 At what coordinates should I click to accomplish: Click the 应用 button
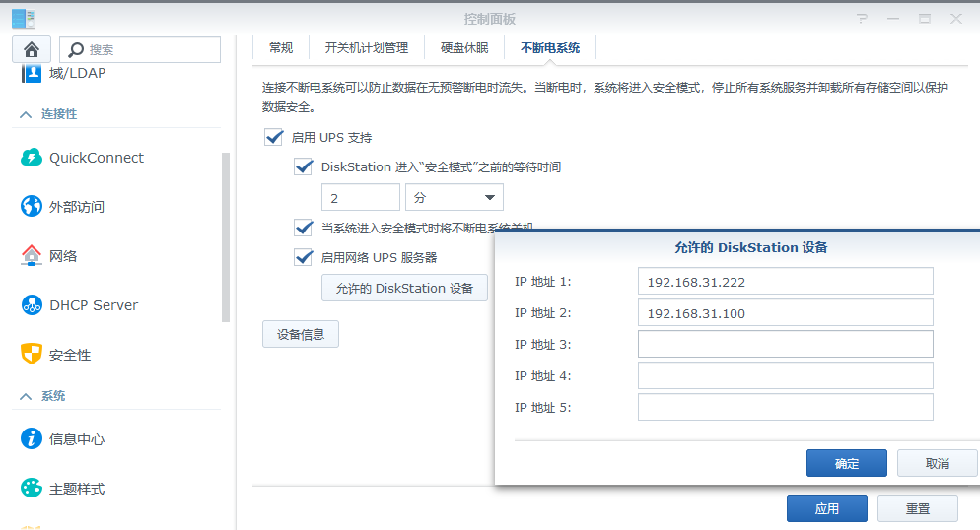click(827, 508)
